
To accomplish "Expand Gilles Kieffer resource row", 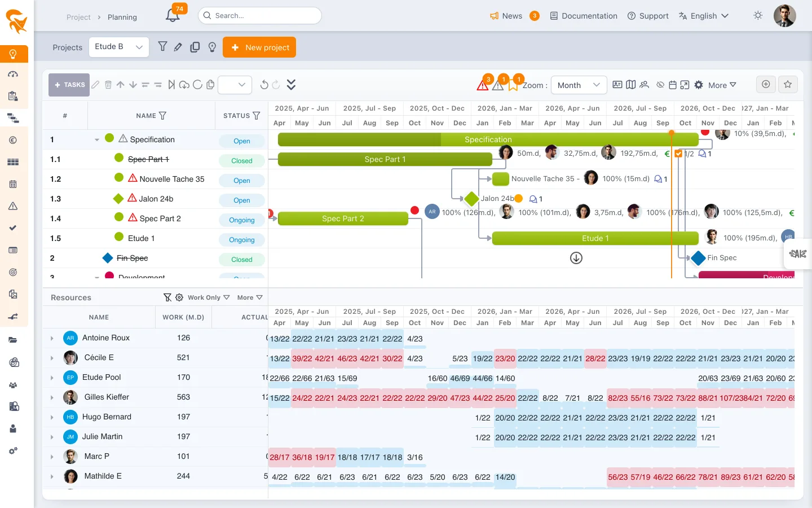I will point(52,397).
